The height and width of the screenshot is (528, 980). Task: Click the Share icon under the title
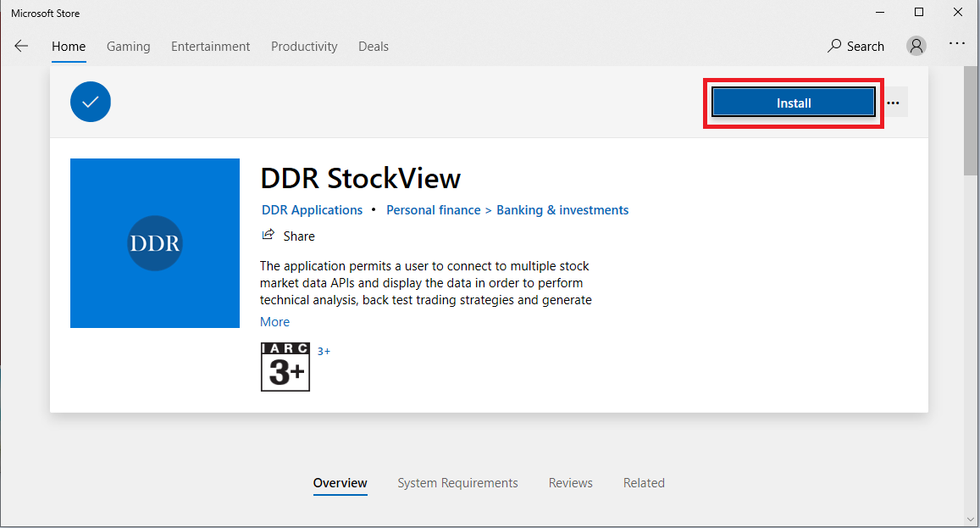pos(269,236)
